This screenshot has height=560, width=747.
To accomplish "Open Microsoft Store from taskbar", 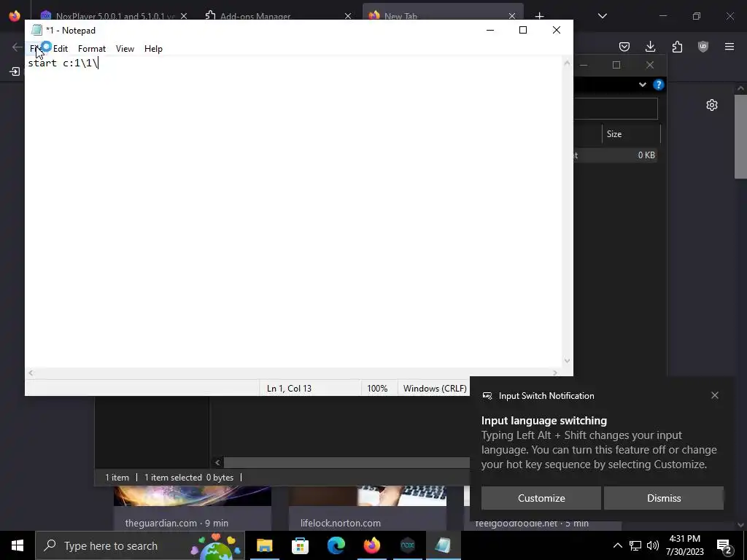I will pos(300,545).
